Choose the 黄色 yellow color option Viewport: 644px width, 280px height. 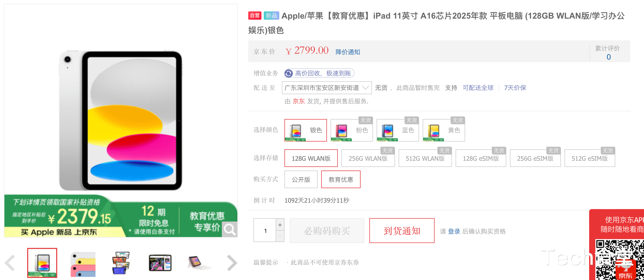(x=444, y=130)
